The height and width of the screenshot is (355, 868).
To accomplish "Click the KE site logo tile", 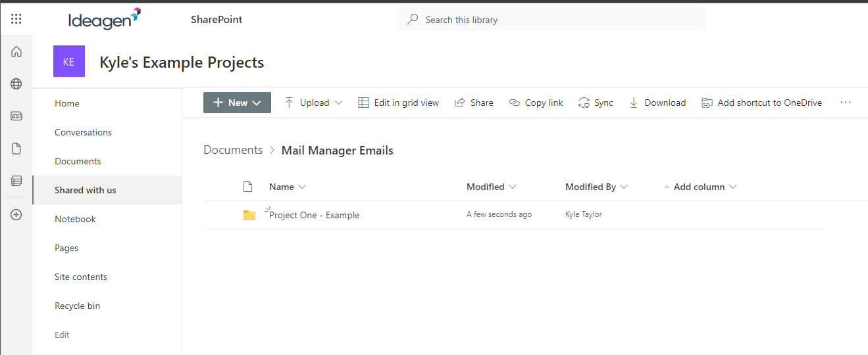I will [x=68, y=62].
